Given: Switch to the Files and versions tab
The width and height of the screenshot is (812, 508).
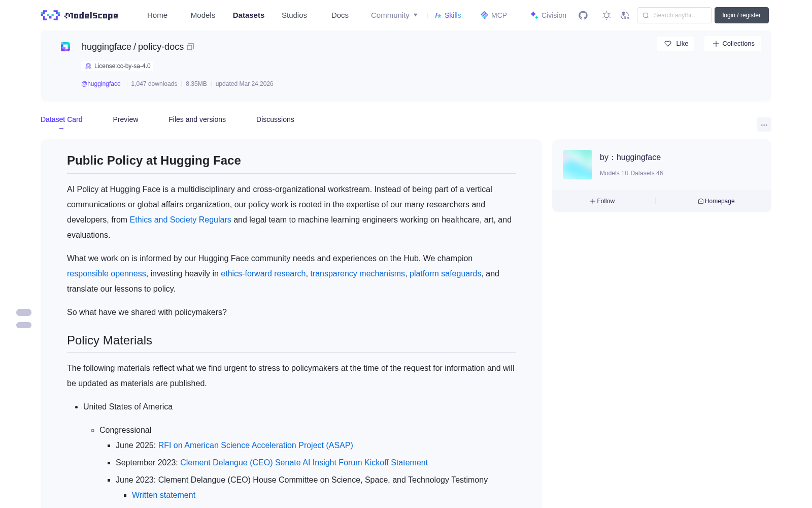Looking at the screenshot, I should (x=197, y=119).
